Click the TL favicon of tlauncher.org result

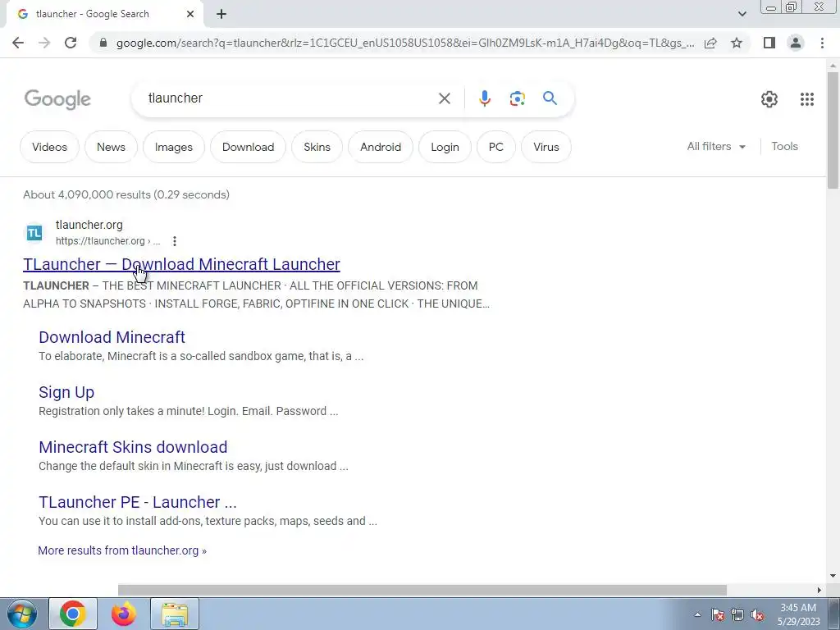(34, 232)
